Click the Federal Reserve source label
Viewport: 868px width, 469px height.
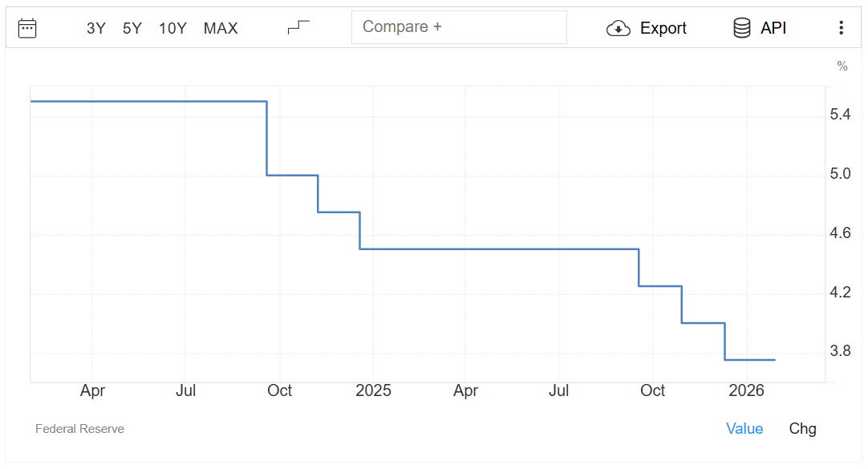(x=79, y=429)
